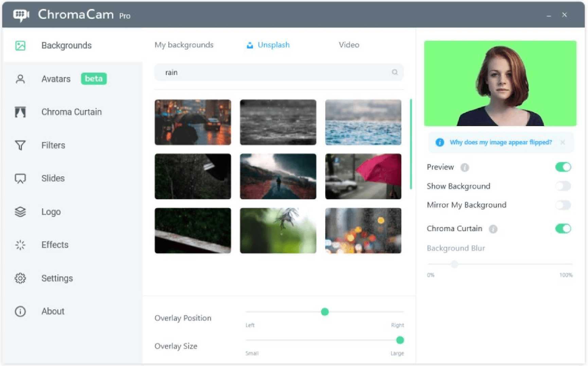
Task: Click the Chroma Curtain sidebar icon
Action: coord(20,112)
